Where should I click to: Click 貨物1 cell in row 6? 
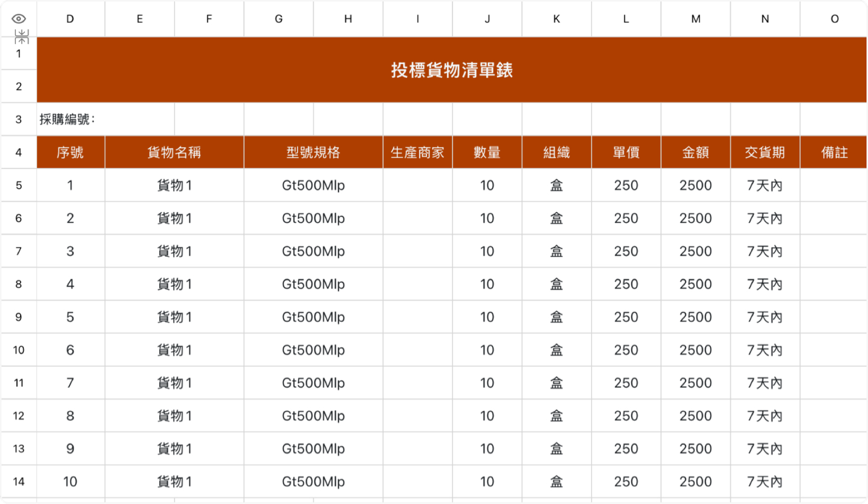click(174, 218)
